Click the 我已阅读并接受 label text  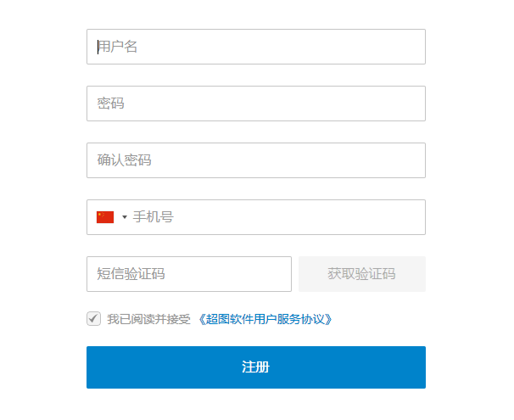pyautogui.click(x=148, y=320)
